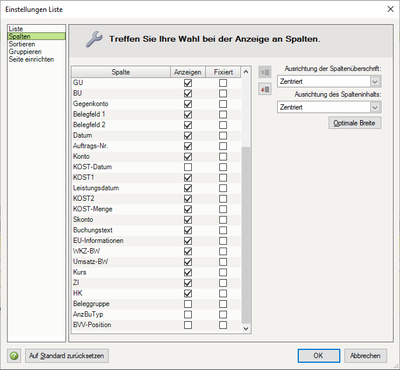Click the scroll up arrow of the column list

click(x=246, y=72)
